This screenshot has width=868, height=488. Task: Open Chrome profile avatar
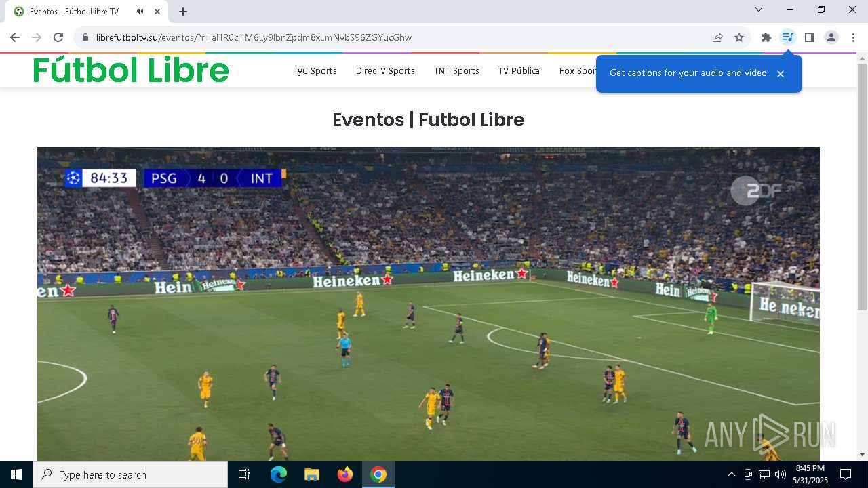click(831, 37)
